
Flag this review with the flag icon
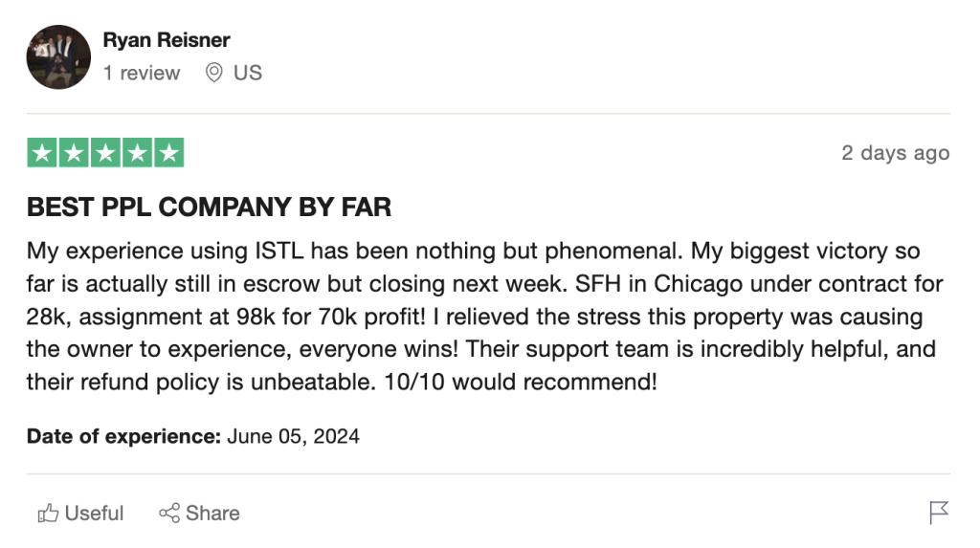click(x=939, y=513)
